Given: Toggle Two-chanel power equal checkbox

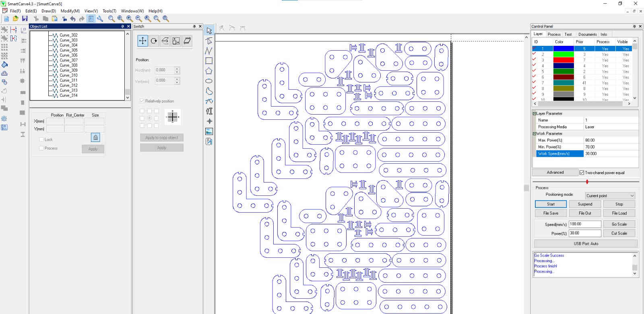Looking at the screenshot, I should pyautogui.click(x=582, y=172).
